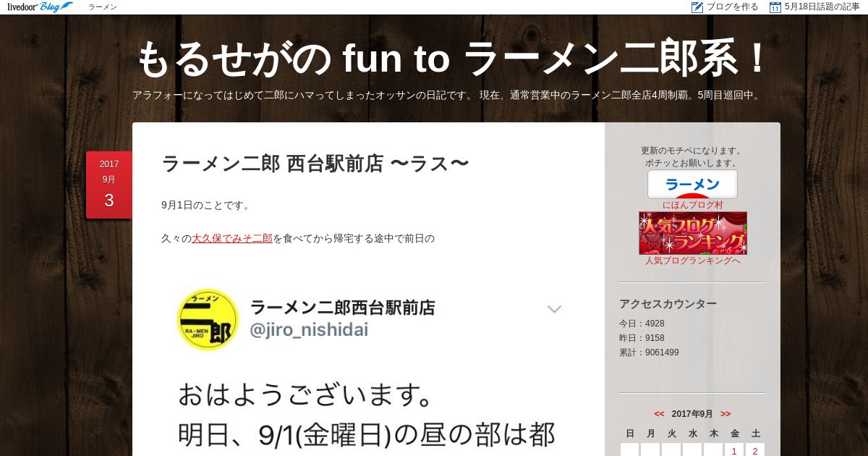The height and width of the screenshot is (456, 868).
Task: Go to next month with >> arrow
Action: click(726, 414)
